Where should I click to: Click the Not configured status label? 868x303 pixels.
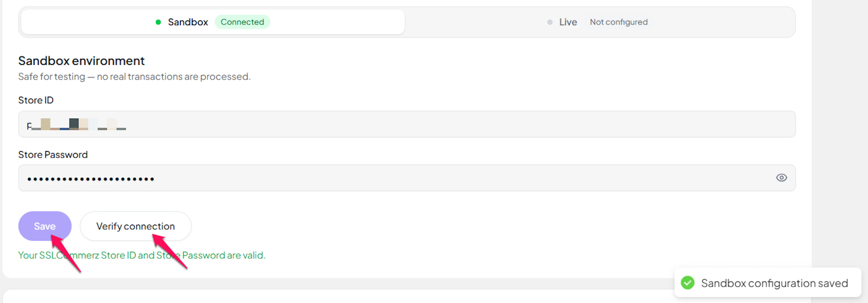(619, 22)
